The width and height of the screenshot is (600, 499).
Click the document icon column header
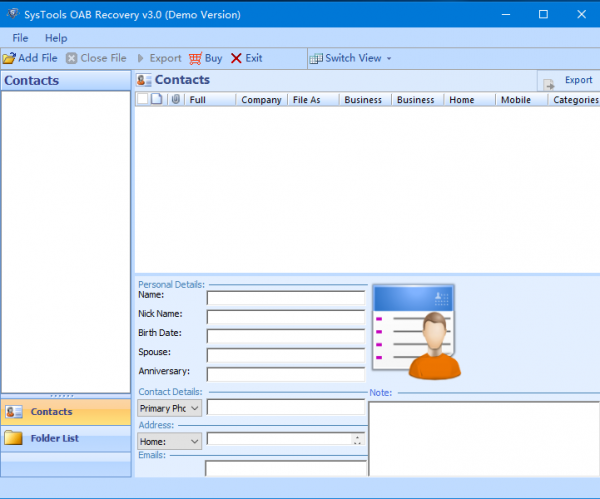point(157,99)
